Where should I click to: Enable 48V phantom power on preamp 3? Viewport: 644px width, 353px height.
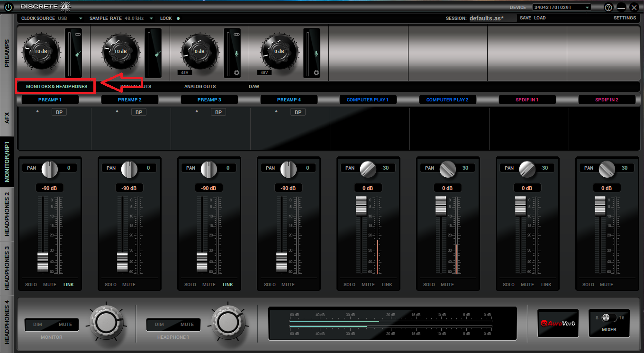(184, 72)
